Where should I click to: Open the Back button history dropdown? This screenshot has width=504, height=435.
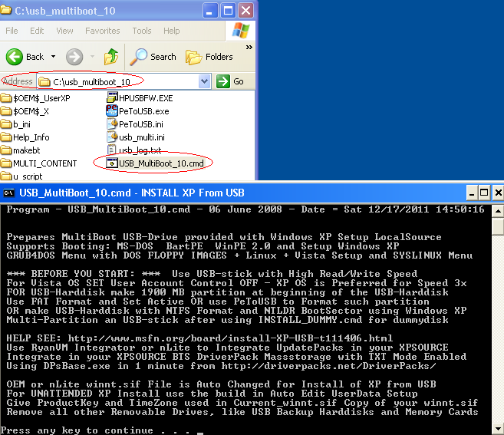click(53, 57)
